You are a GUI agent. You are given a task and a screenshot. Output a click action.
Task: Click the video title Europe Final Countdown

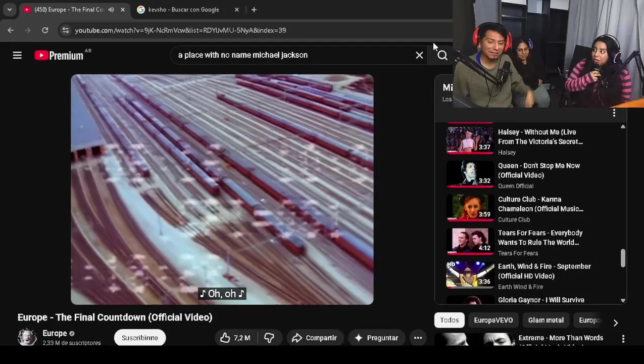(x=115, y=317)
